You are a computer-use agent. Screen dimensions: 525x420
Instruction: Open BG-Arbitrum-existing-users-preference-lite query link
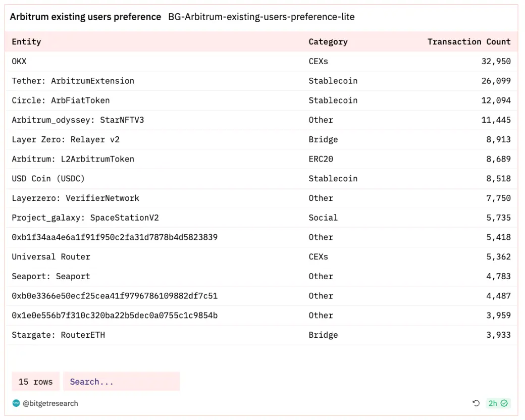(x=261, y=17)
